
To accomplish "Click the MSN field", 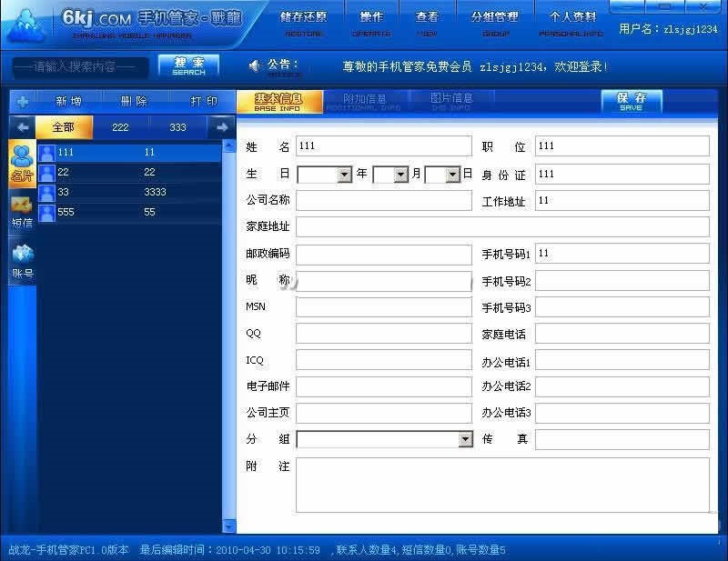I will [383, 307].
